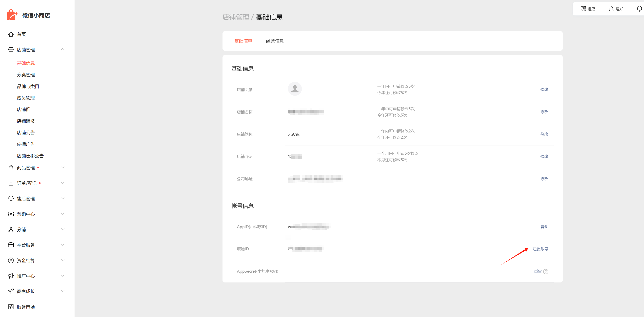Expand the 订单/配送 section arrow
The height and width of the screenshot is (317, 644).
(63, 183)
